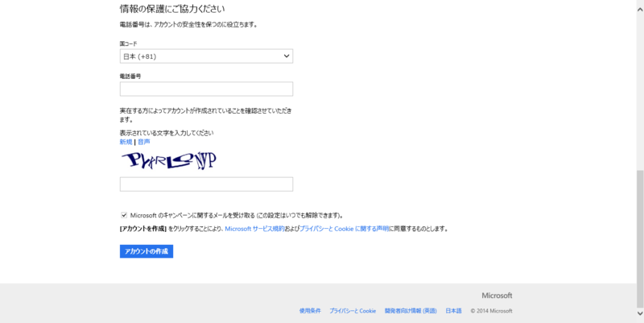Click the 音声 audio captcha link
The width and height of the screenshot is (644, 323).
pyautogui.click(x=144, y=142)
